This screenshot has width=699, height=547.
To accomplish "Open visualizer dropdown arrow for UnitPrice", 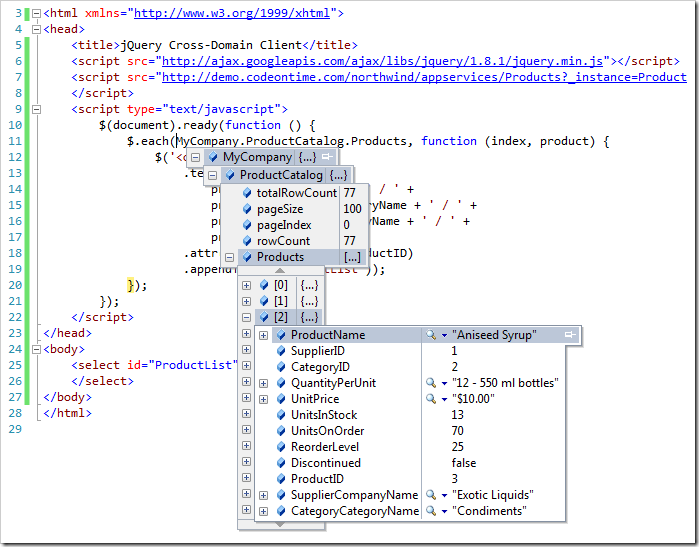I will pos(444,399).
